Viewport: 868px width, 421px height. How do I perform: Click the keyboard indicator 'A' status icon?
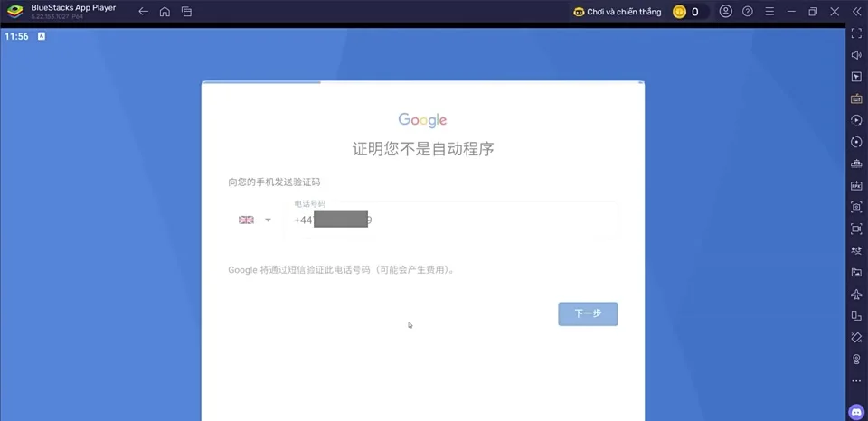(42, 36)
